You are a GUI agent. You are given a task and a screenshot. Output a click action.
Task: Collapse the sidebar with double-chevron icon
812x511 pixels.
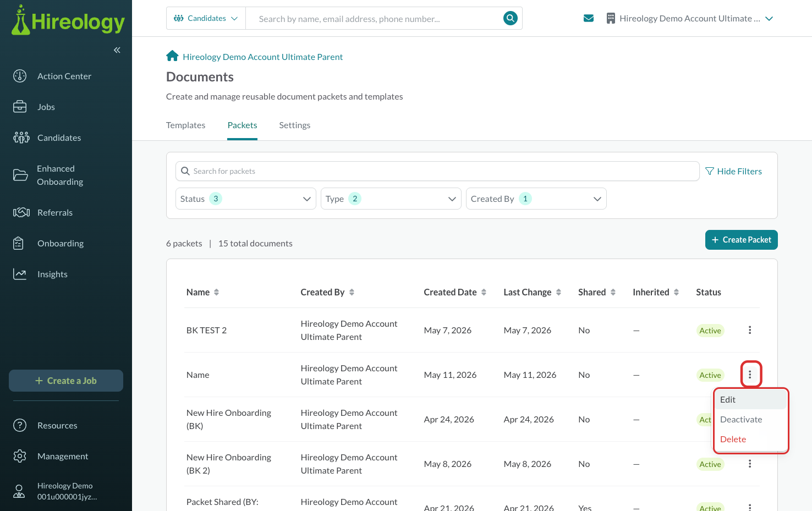(x=117, y=50)
